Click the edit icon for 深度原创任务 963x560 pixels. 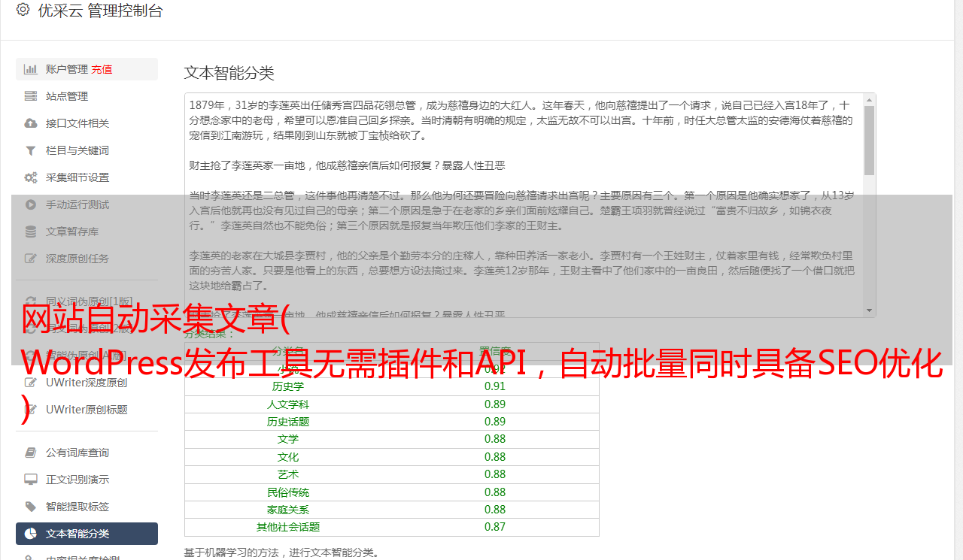[31, 259]
